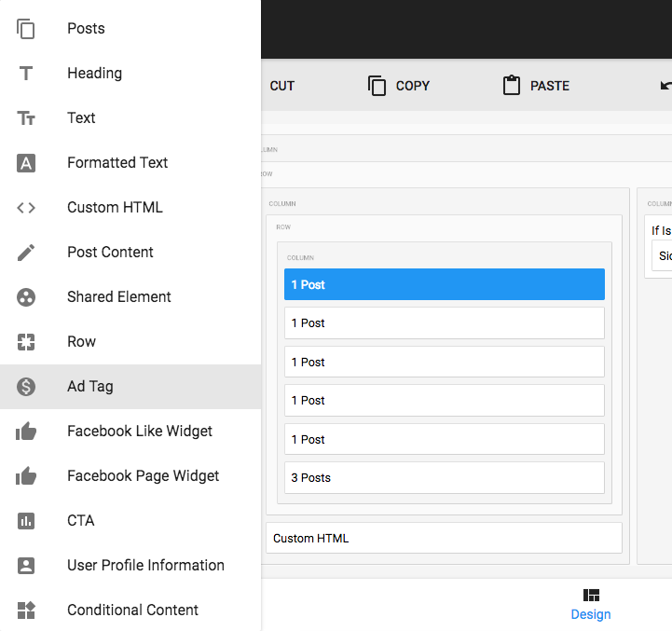The height and width of the screenshot is (631, 672).
Task: Click the Post Content pencil icon
Action: tap(26, 253)
